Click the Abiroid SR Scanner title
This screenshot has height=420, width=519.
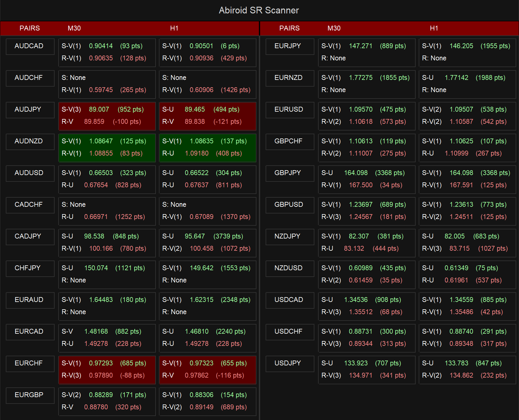pos(259,10)
